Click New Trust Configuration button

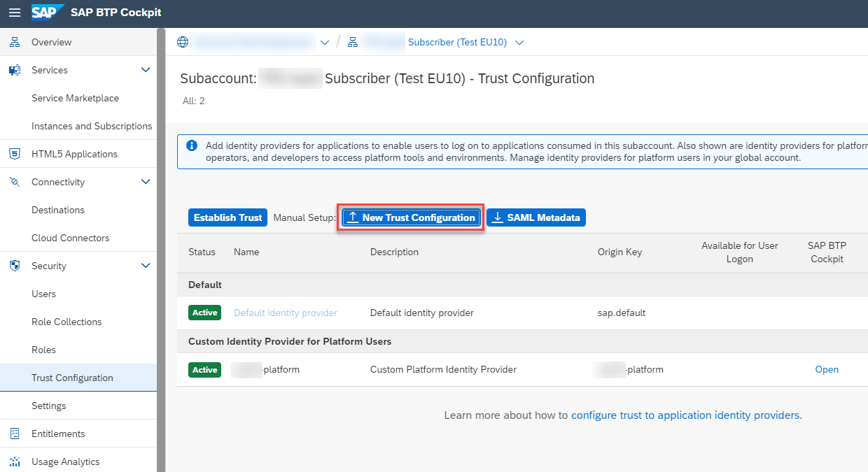(411, 217)
